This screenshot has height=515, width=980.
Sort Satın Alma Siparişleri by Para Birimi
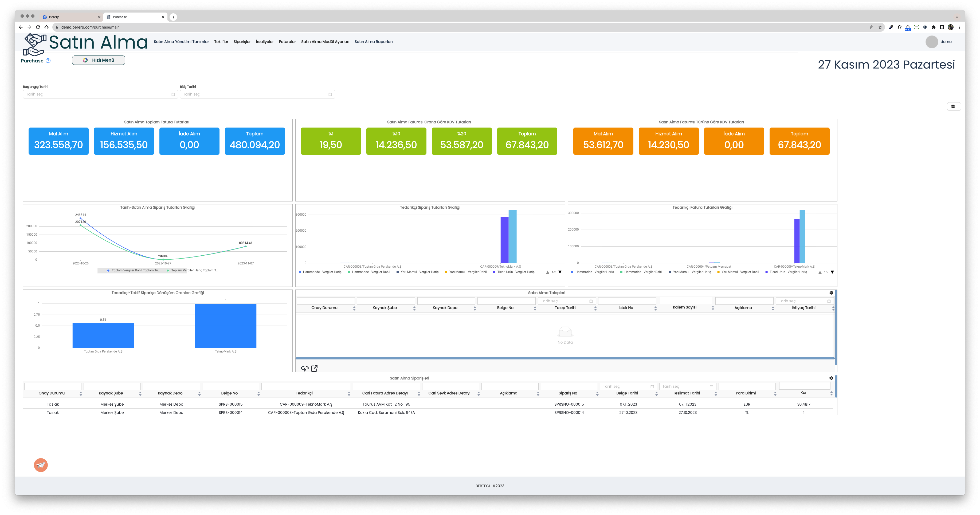click(775, 394)
